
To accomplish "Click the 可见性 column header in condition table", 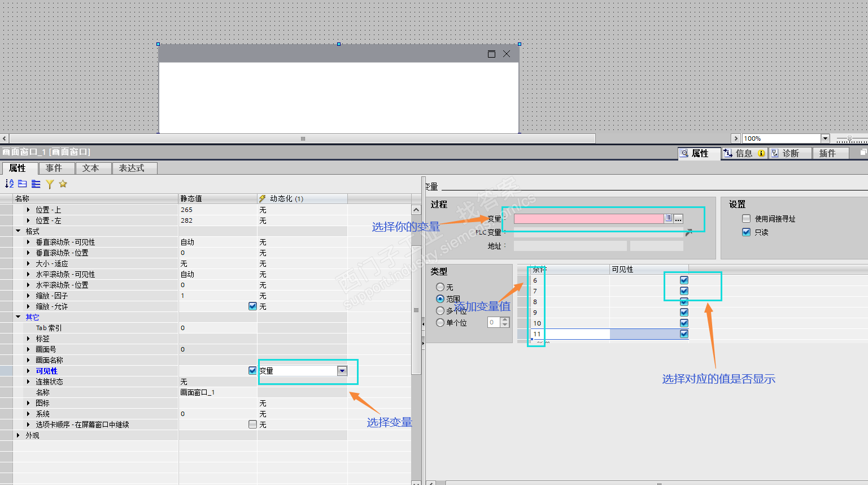I will [x=649, y=270].
